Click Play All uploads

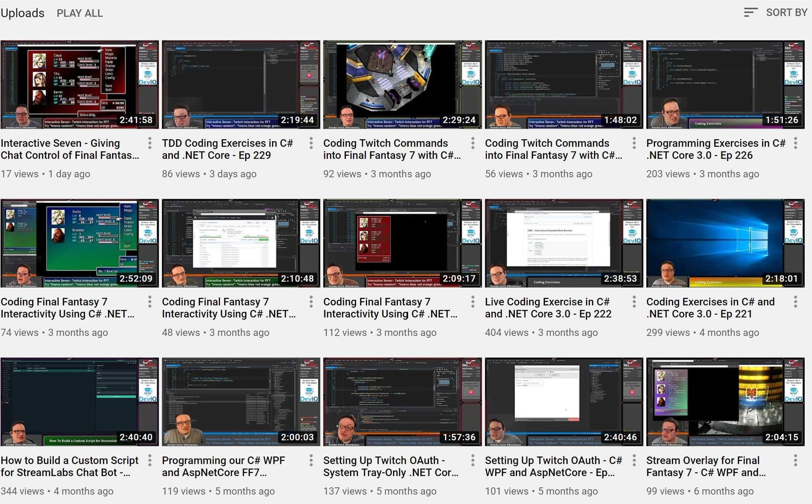click(80, 13)
